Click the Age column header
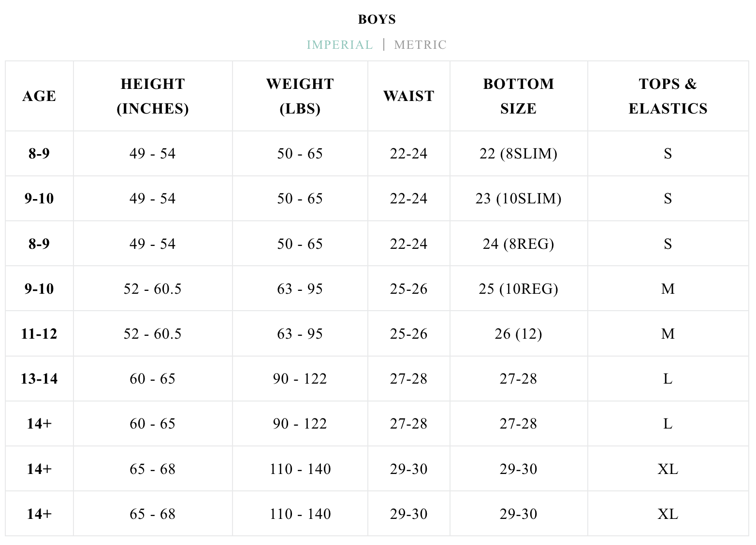The image size is (756, 545). point(39,96)
